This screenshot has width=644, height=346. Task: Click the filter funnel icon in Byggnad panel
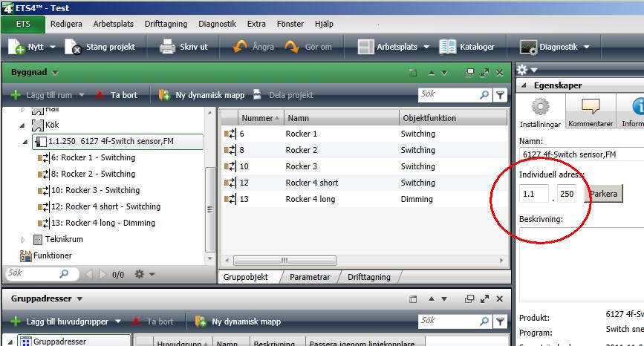501,95
